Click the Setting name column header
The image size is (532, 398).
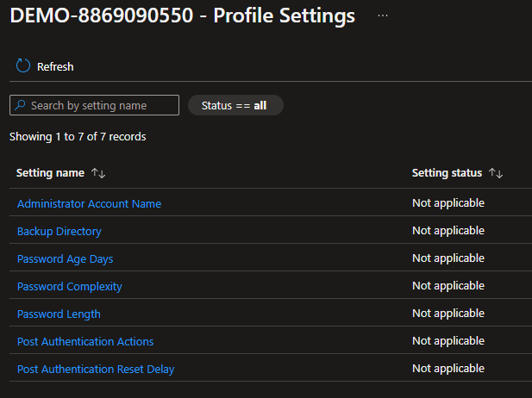(x=50, y=173)
